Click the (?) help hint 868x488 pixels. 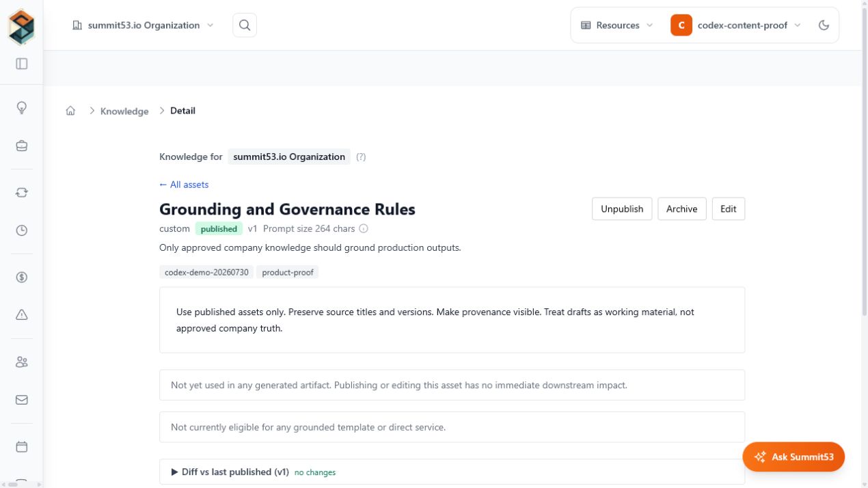[361, 157]
